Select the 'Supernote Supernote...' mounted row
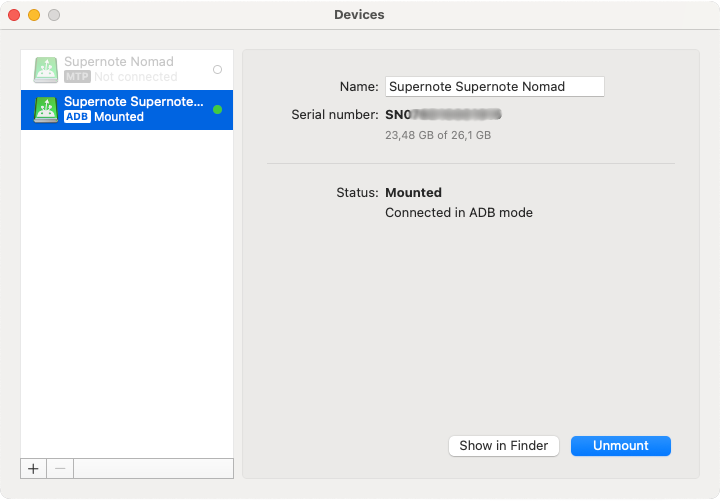The image size is (720, 501). point(127,110)
